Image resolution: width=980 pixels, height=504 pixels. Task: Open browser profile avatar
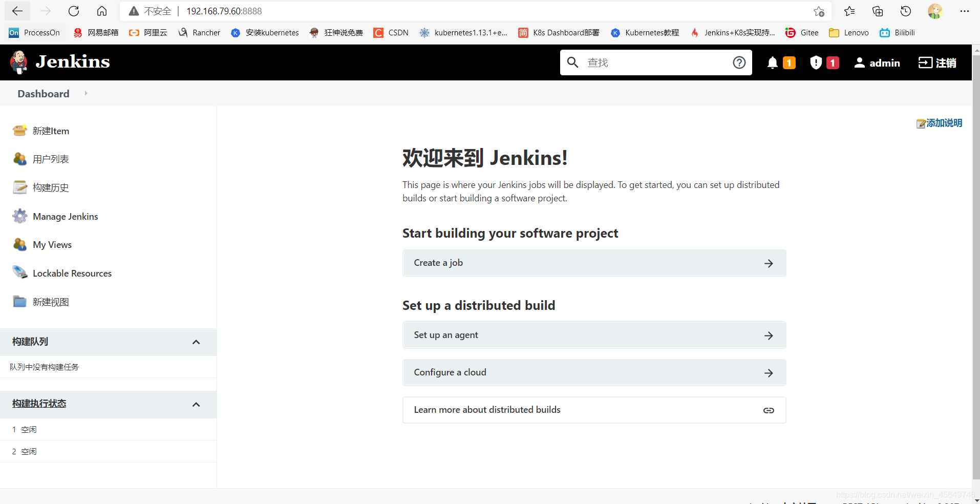point(935,11)
